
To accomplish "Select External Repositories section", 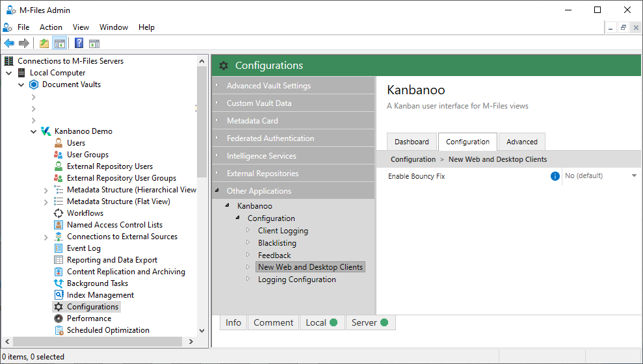I will [293, 174].
